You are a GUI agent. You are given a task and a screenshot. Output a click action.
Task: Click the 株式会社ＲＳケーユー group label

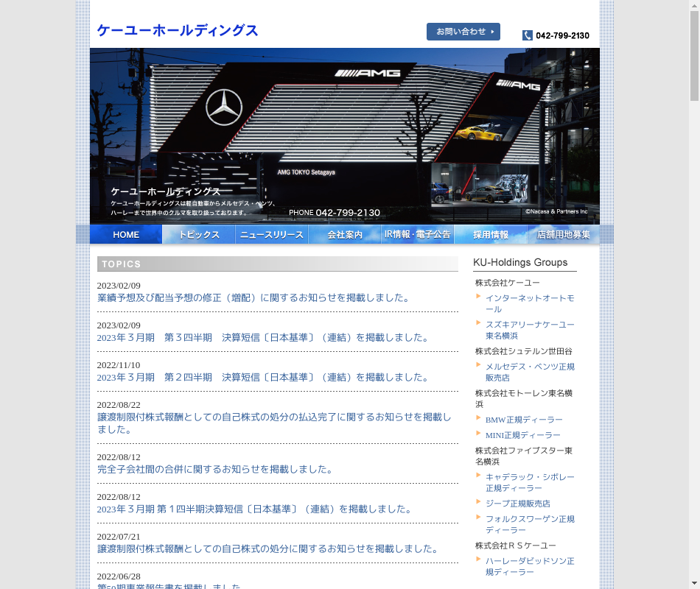(x=516, y=546)
